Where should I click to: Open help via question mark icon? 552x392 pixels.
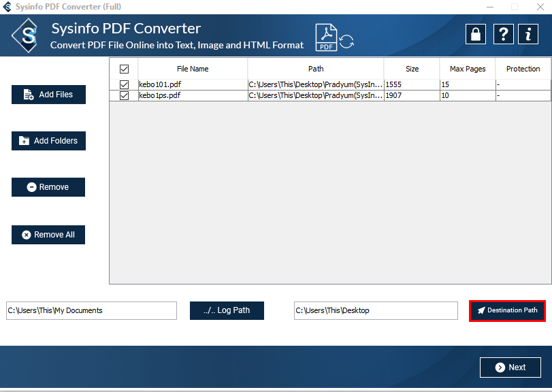click(x=502, y=34)
